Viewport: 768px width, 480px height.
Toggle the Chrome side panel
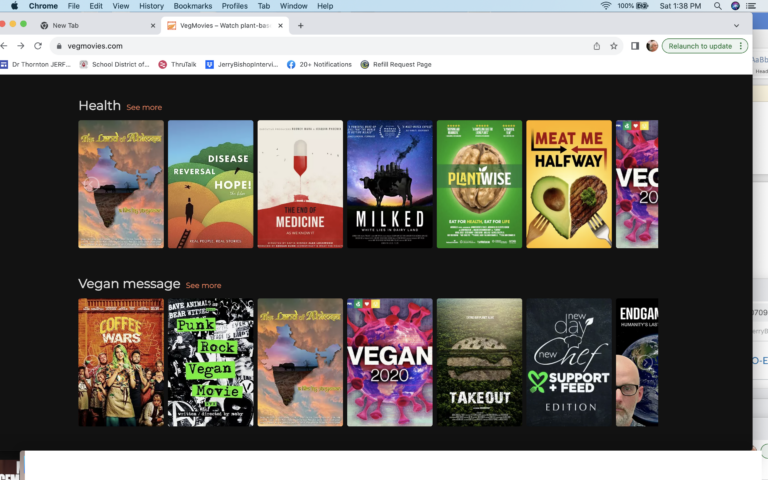(635, 46)
